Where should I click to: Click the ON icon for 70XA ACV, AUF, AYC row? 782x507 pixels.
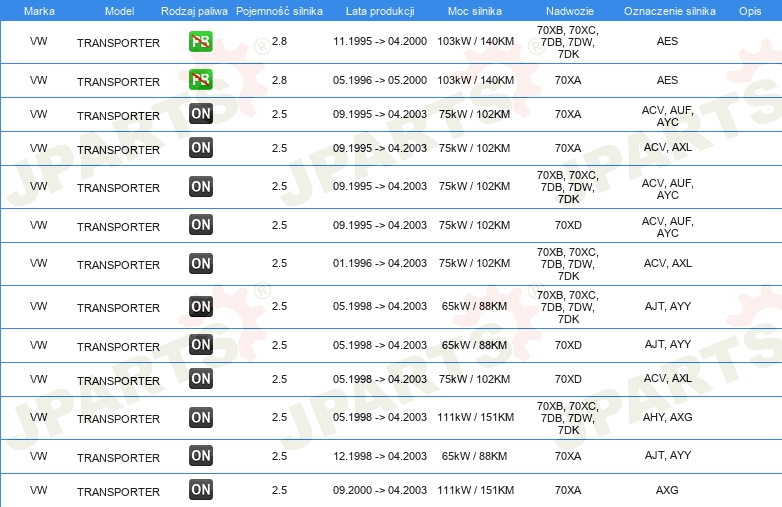coord(201,114)
